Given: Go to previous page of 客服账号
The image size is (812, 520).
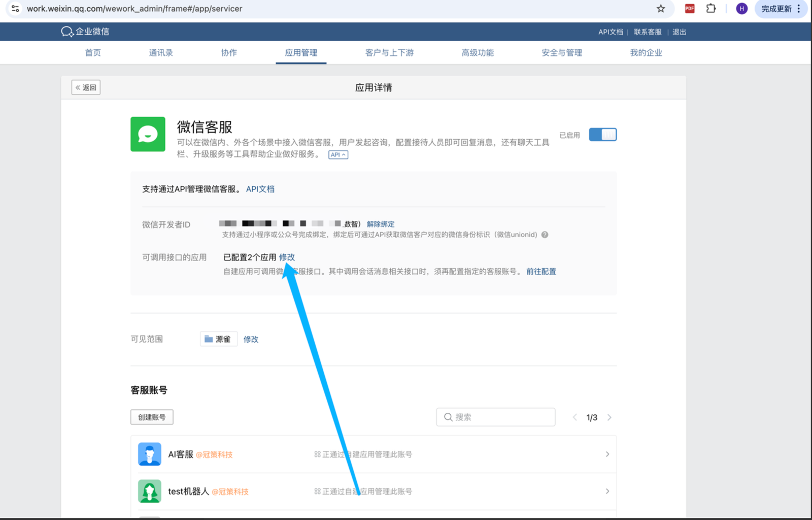Looking at the screenshot, I should coord(575,417).
